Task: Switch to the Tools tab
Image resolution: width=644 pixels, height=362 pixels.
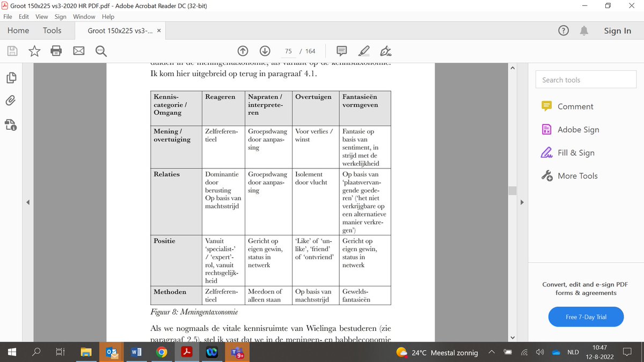Action: (52, 31)
